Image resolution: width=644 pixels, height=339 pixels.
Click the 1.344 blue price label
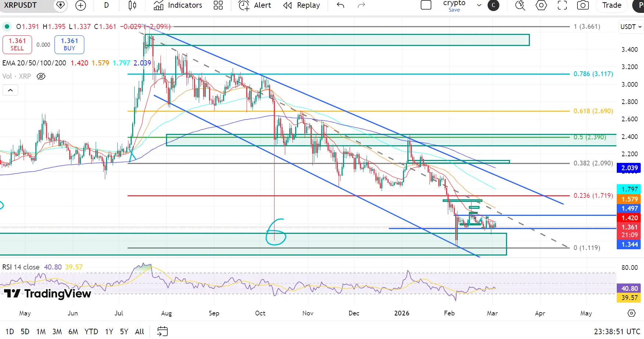coord(629,244)
